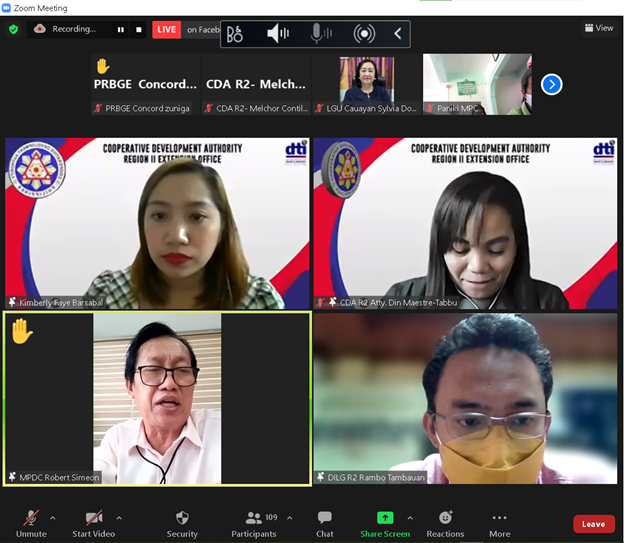Click pin icon beside MPDC Robert Simeon name

coord(12,477)
